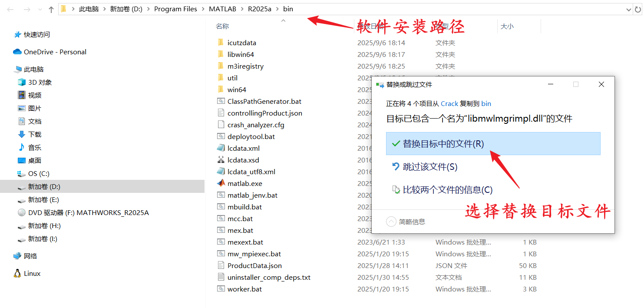Navigate back with the back arrow
Viewport: 644px width, 308px height.
pos(11,9)
